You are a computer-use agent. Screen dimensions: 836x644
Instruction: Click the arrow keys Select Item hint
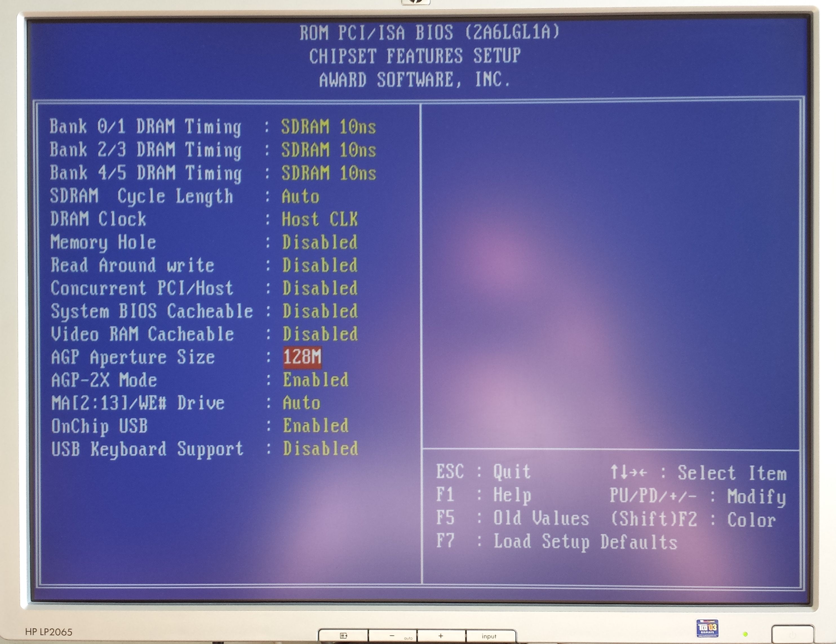[x=698, y=473]
